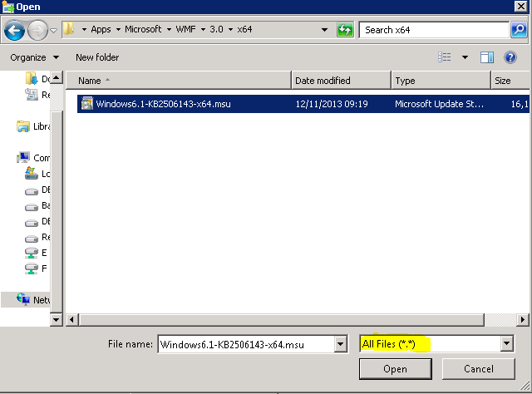Click the File name text field
532x394 pixels.
click(246, 344)
